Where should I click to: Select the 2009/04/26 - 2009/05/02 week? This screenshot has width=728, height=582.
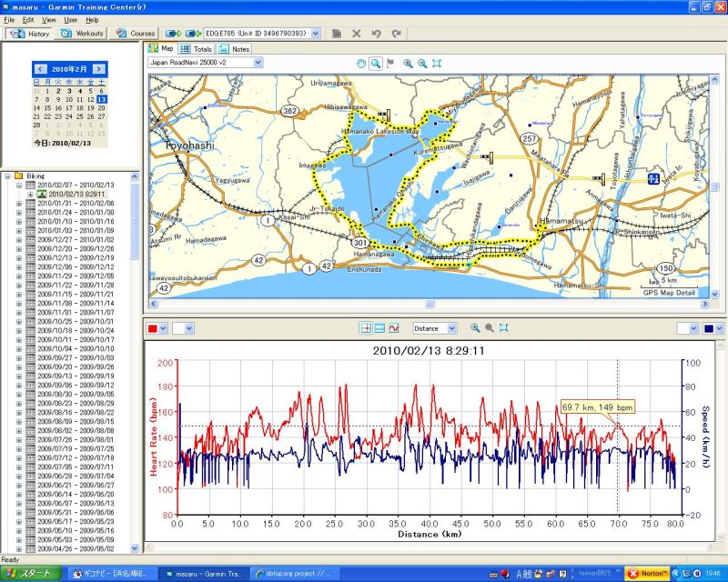(76, 548)
